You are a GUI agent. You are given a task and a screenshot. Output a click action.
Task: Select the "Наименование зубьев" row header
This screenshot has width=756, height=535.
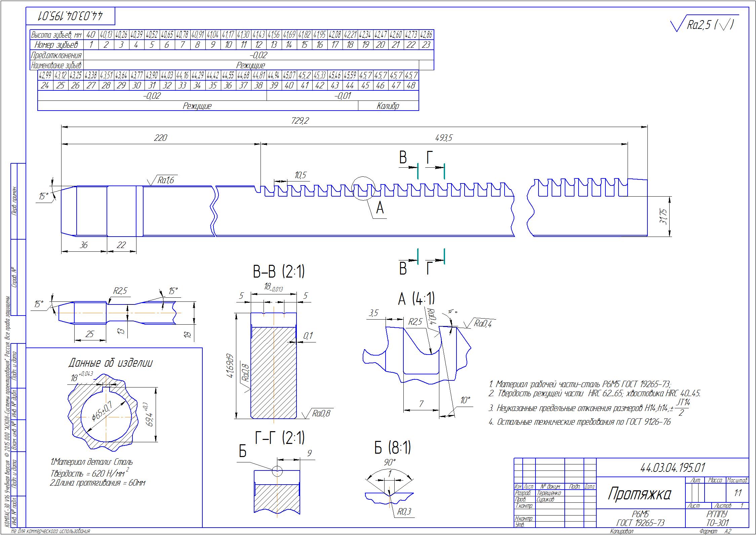coord(56,65)
